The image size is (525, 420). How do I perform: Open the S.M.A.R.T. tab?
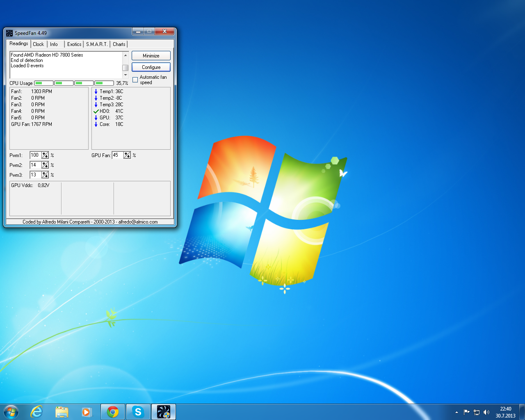(97, 44)
